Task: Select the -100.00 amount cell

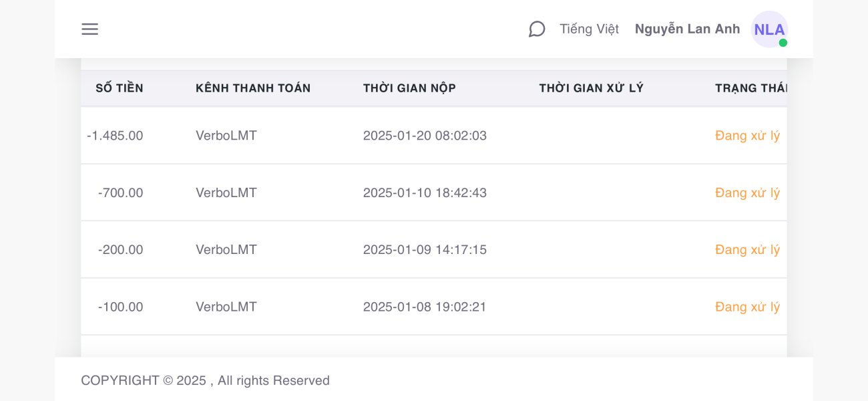Action: click(120, 307)
